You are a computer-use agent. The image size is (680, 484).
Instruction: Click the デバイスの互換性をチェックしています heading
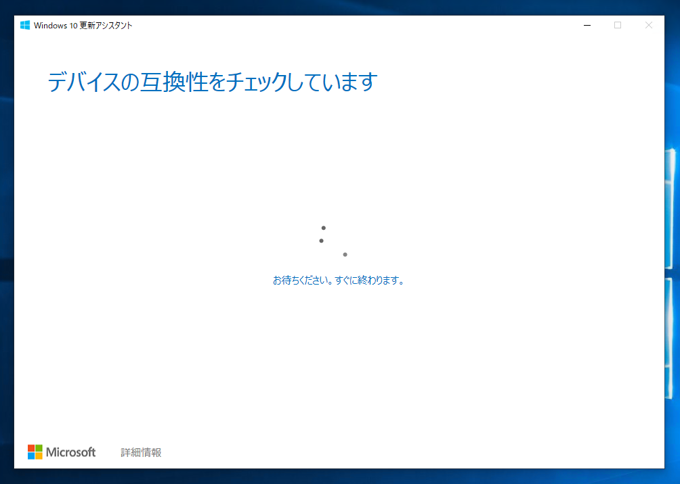pyautogui.click(x=212, y=82)
